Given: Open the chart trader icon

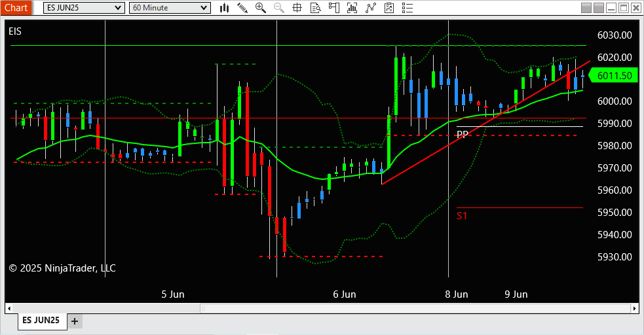Looking at the screenshot, I should click(x=334, y=8).
